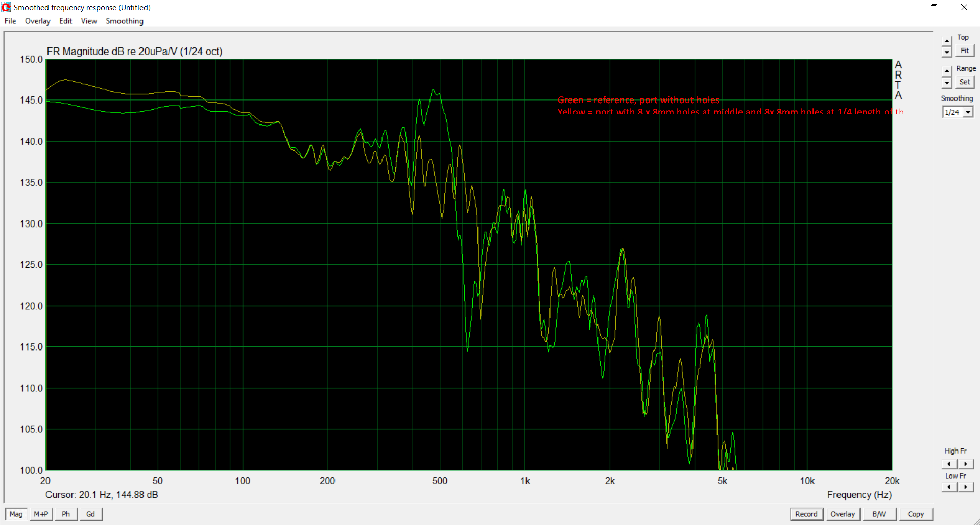Screen dimensions: 980x525
Task: Click the Set range button
Action: click(965, 82)
